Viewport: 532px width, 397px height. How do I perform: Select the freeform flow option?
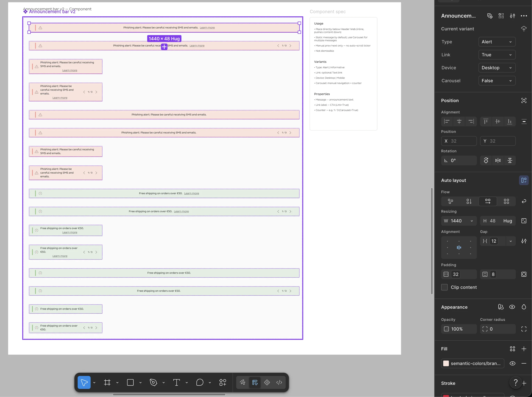pos(450,201)
